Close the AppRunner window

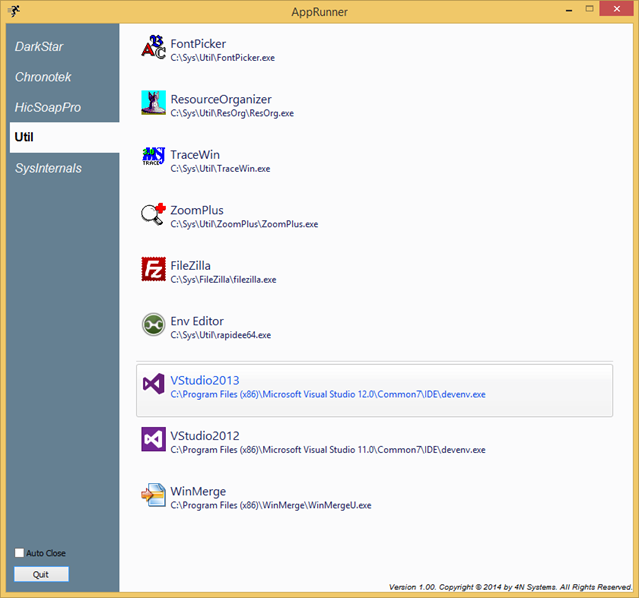coord(617,9)
